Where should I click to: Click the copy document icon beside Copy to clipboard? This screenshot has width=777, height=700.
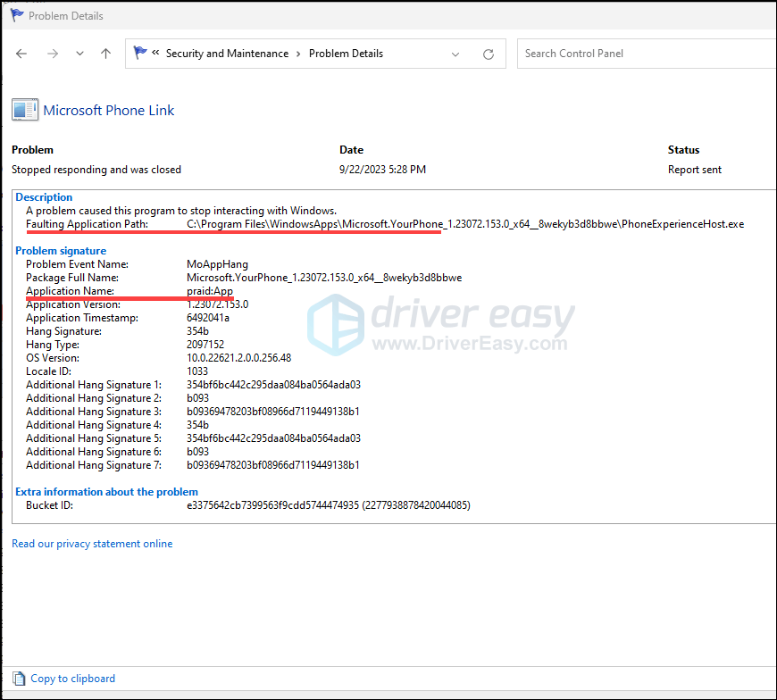pyautogui.click(x=18, y=678)
